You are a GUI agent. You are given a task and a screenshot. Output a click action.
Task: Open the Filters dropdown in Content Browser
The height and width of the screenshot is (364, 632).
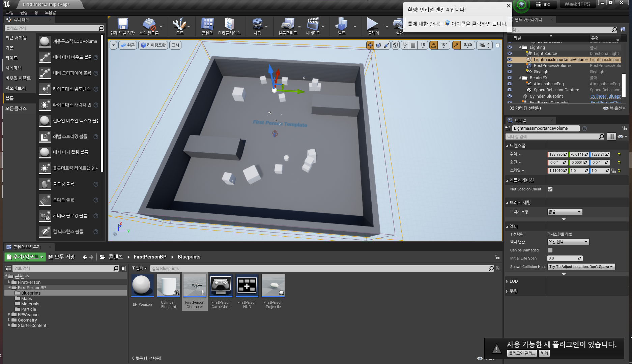(139, 268)
